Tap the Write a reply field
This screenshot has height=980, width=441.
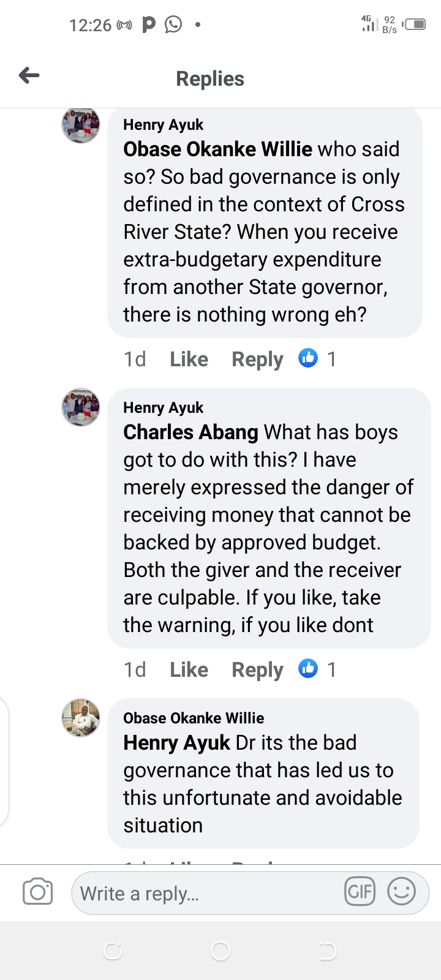point(208,894)
